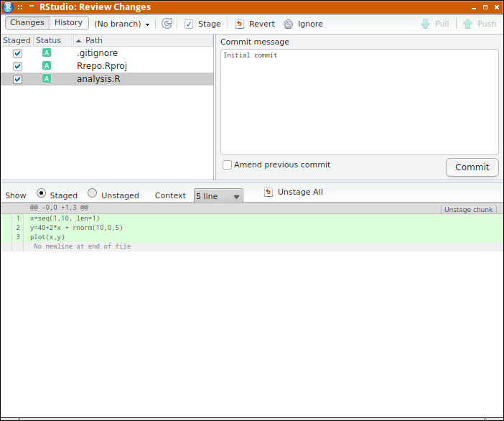Click 'No newline at end of file' text

coord(83,246)
